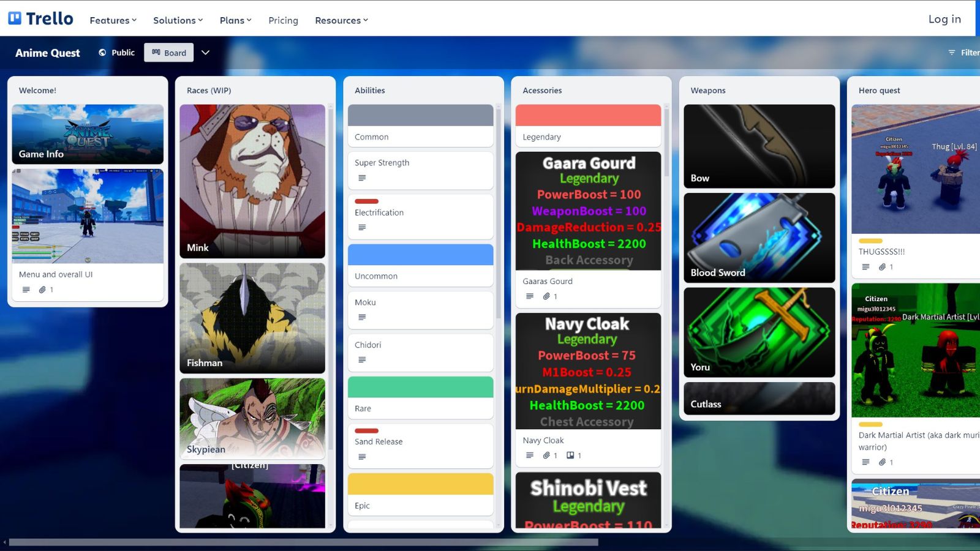Click the Public visibility globe icon

[102, 53]
